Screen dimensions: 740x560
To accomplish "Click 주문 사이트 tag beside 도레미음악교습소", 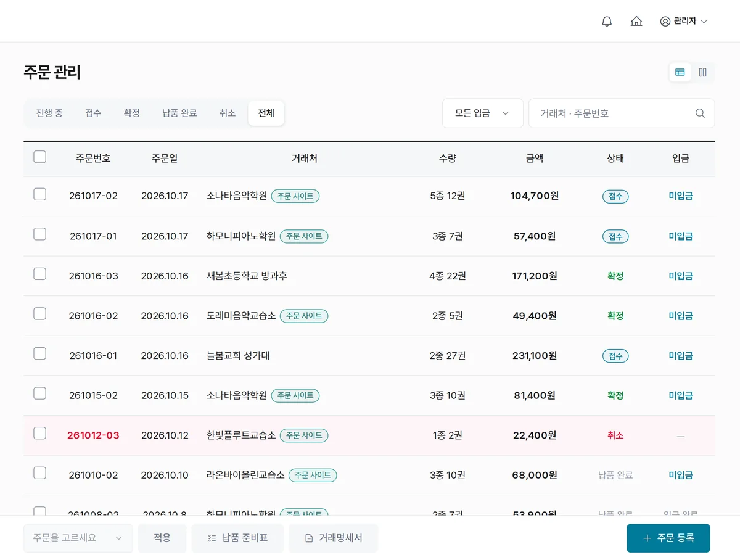I will [x=304, y=316].
